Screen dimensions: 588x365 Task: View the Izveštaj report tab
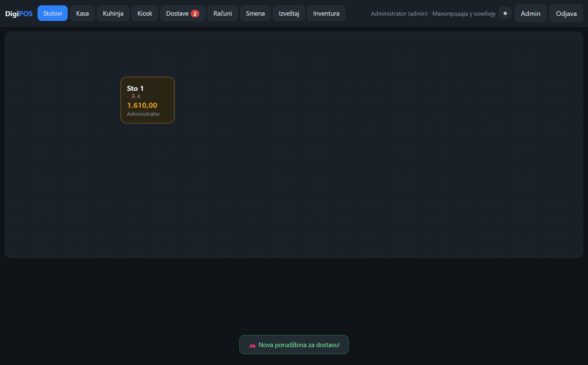coord(289,13)
